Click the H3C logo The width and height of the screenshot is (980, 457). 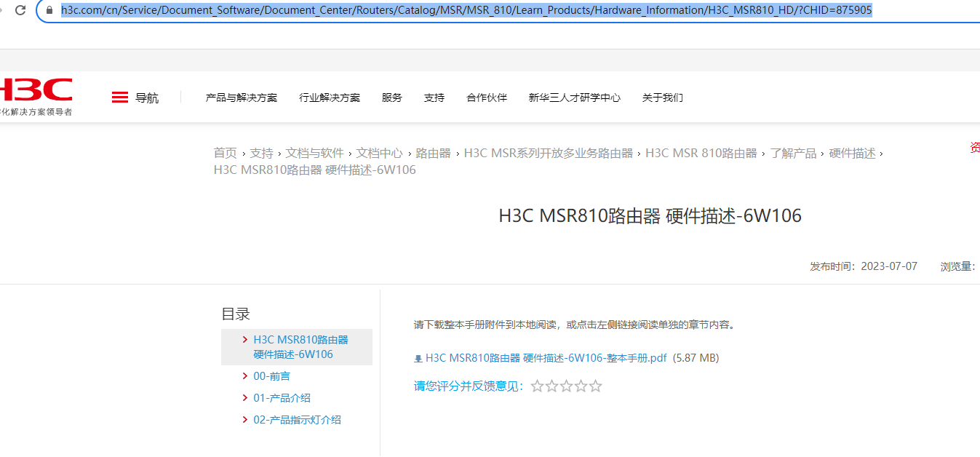click(x=36, y=90)
